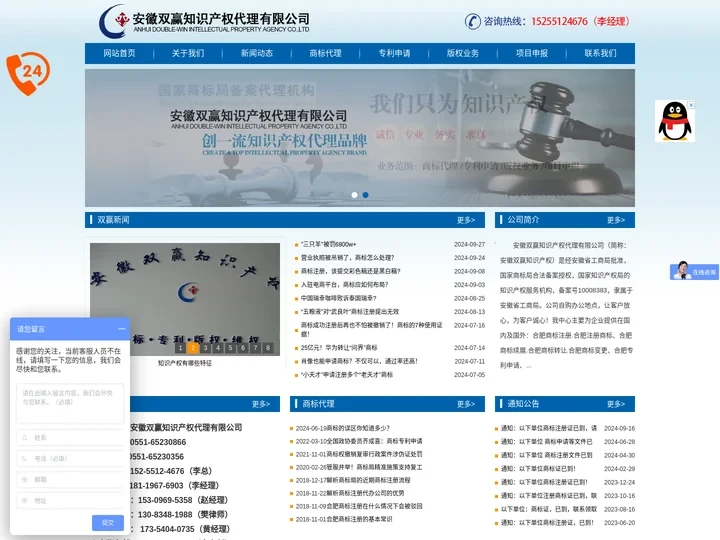Viewport: 720px width, 540px height.
Task: Click 更多> in 商标代理 section header
Action: click(x=466, y=404)
